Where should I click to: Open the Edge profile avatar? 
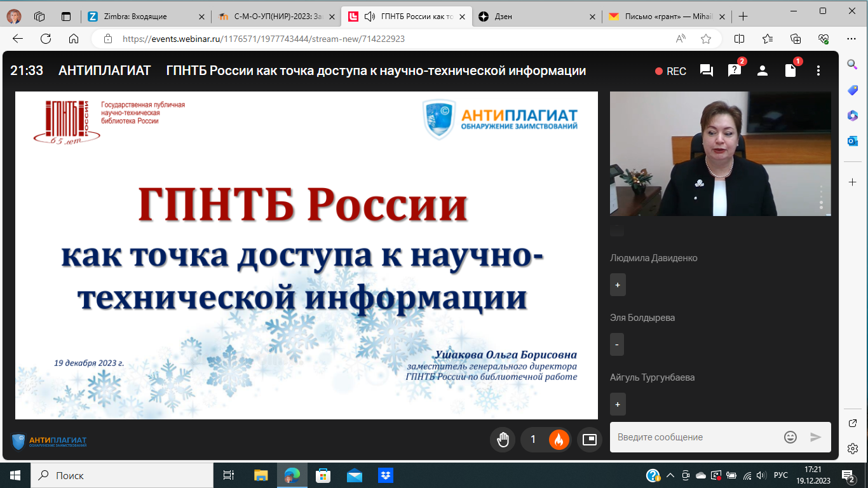click(x=13, y=17)
